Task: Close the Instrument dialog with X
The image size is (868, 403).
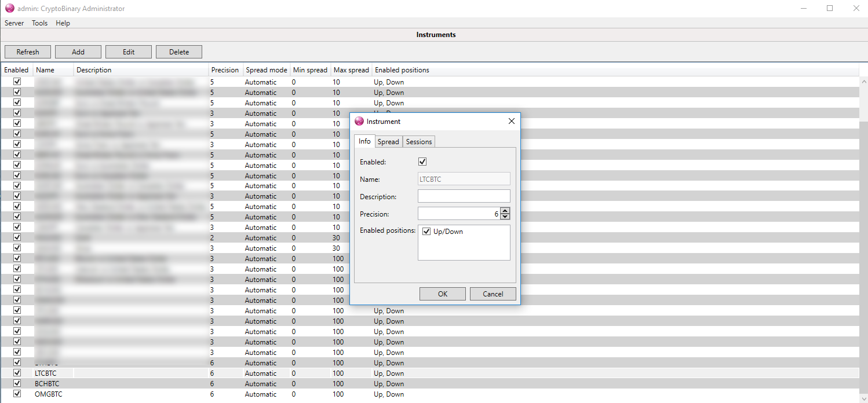Action: [x=511, y=122]
